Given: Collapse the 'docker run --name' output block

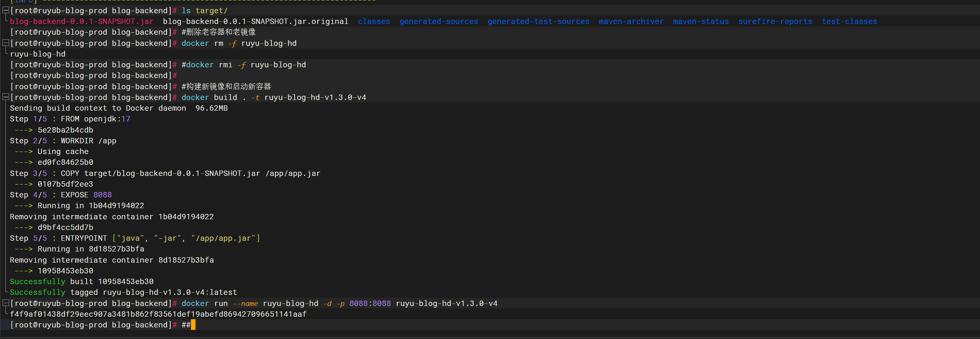Looking at the screenshot, I should [x=6, y=303].
